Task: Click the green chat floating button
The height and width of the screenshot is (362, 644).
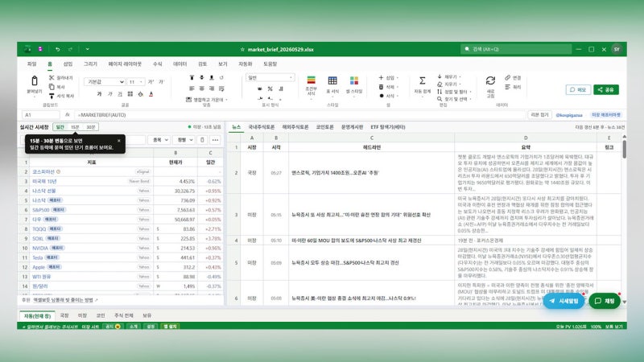Action: pos(605,301)
